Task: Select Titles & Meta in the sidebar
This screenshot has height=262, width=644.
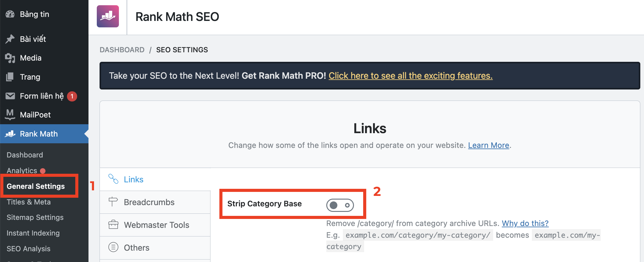Action: click(29, 202)
